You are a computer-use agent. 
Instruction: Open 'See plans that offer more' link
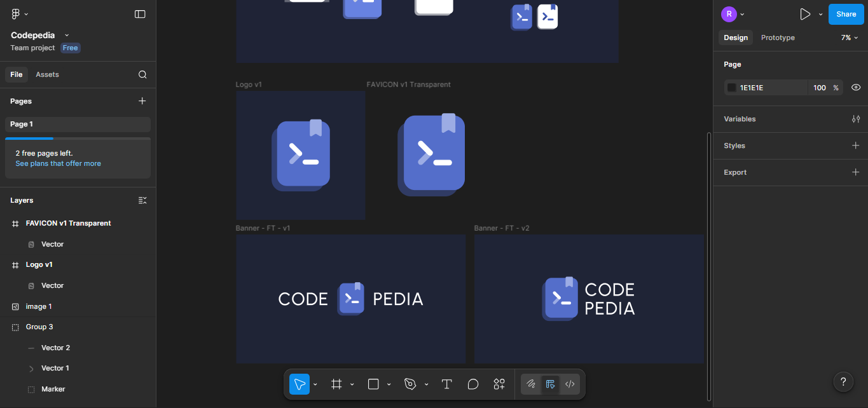tap(58, 163)
